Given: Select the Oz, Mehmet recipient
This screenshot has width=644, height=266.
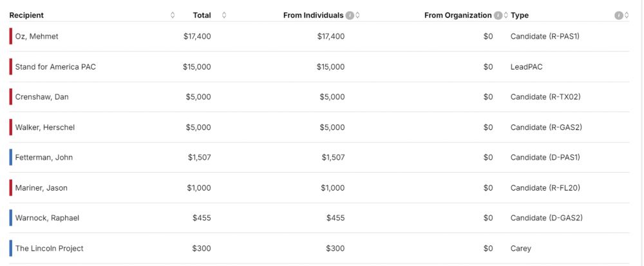Looking at the screenshot, I should (x=37, y=37).
